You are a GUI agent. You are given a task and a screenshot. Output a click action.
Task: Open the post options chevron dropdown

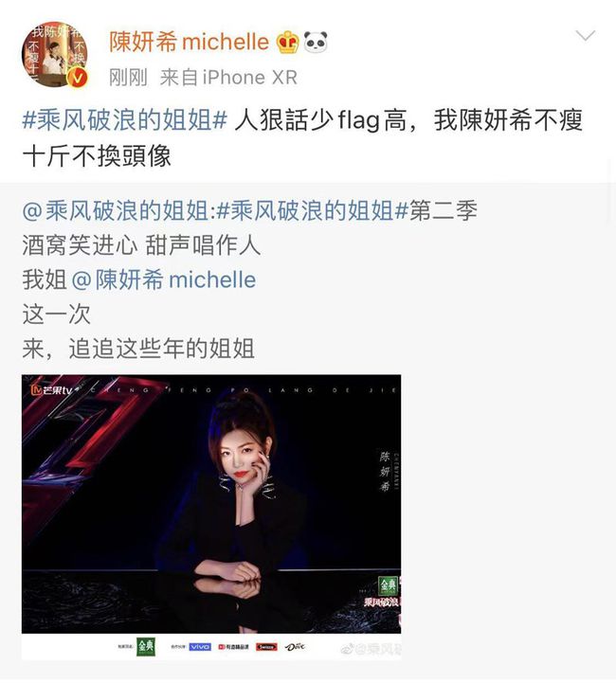[585, 36]
